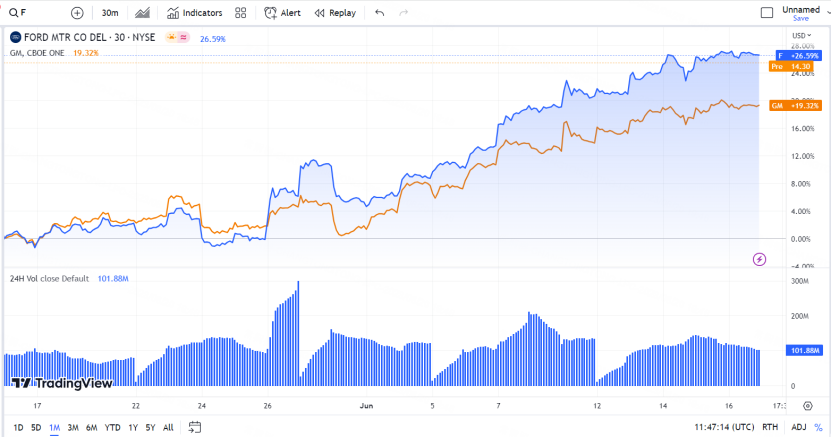This screenshot has width=831, height=437.
Task: Open the date range calendar icon
Action: point(195,427)
